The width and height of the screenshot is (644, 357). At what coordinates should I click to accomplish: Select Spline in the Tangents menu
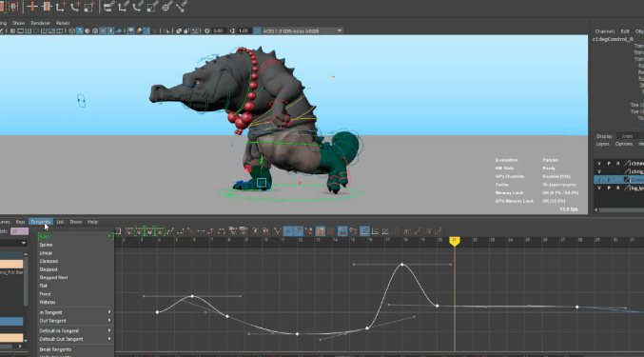coord(46,245)
